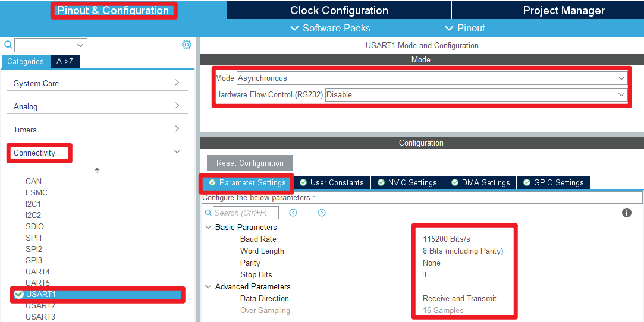Screen dimensions: 644x322
Task: Open the User Constants tab
Action: pos(332,183)
